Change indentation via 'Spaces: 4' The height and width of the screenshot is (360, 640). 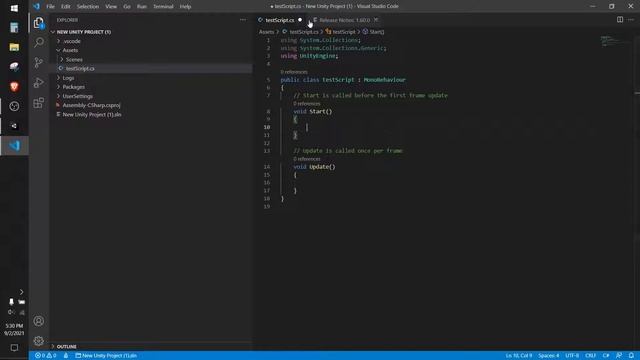click(x=549, y=356)
